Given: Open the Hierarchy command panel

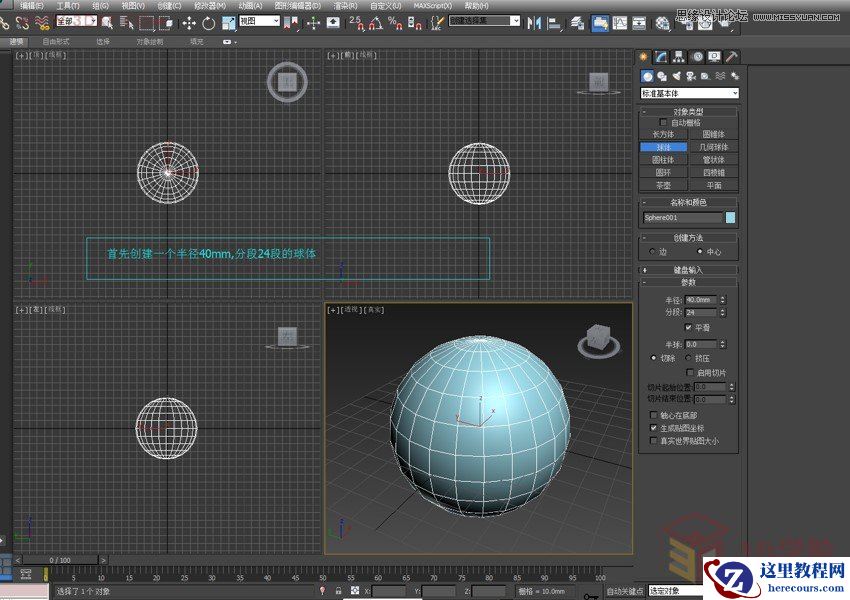Looking at the screenshot, I should [677, 57].
